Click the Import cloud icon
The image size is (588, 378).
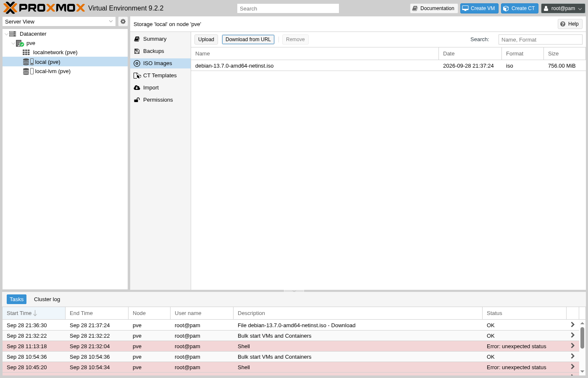point(137,88)
